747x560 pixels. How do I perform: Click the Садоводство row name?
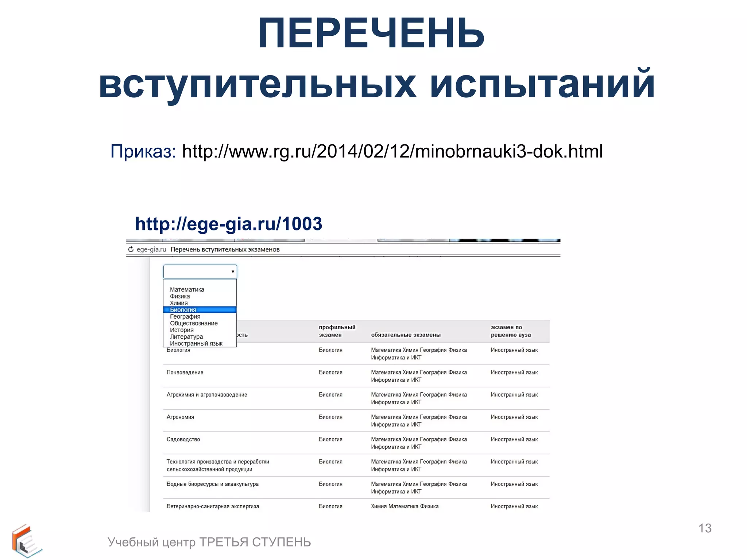point(183,439)
